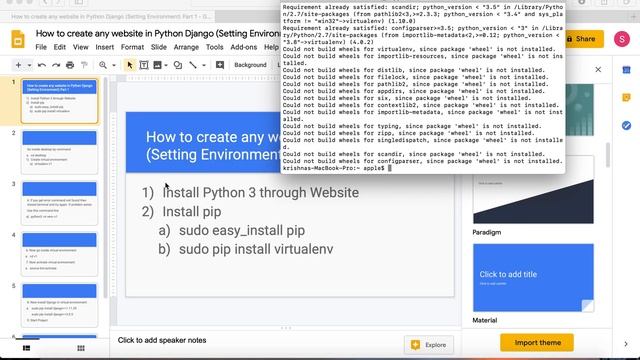Open the Keep notes side panel icon
Screen dimensions: 640x360
click(x=627, y=98)
